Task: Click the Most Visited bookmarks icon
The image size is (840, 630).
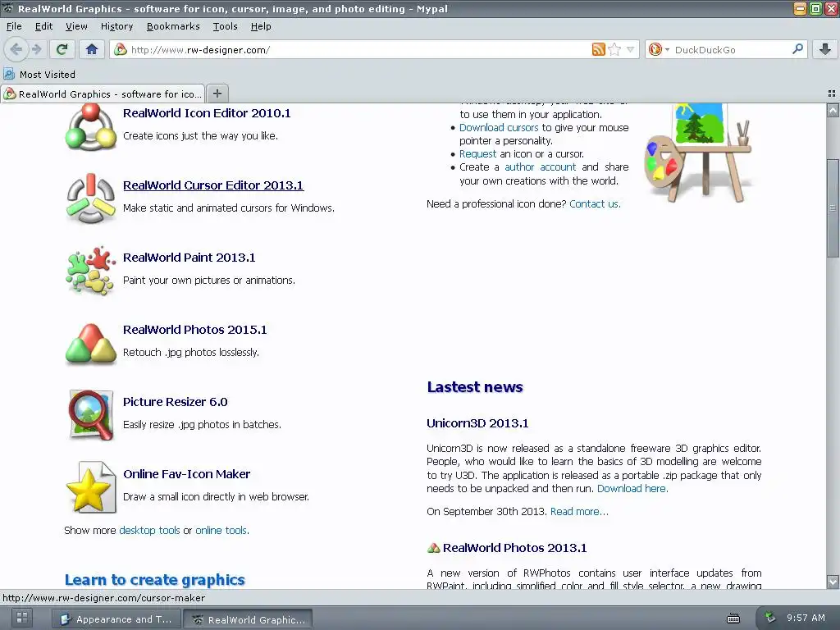Action: click(9, 74)
